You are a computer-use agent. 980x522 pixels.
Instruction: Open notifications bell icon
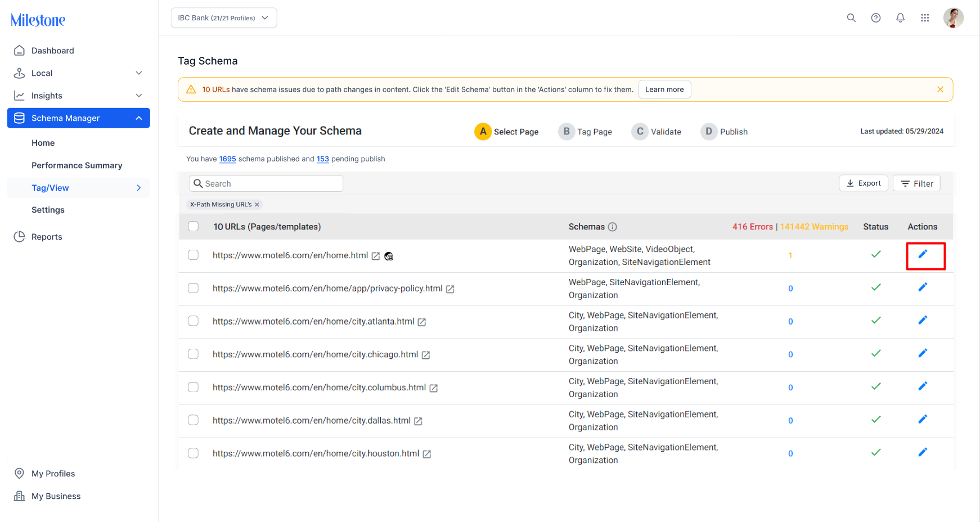click(x=900, y=18)
